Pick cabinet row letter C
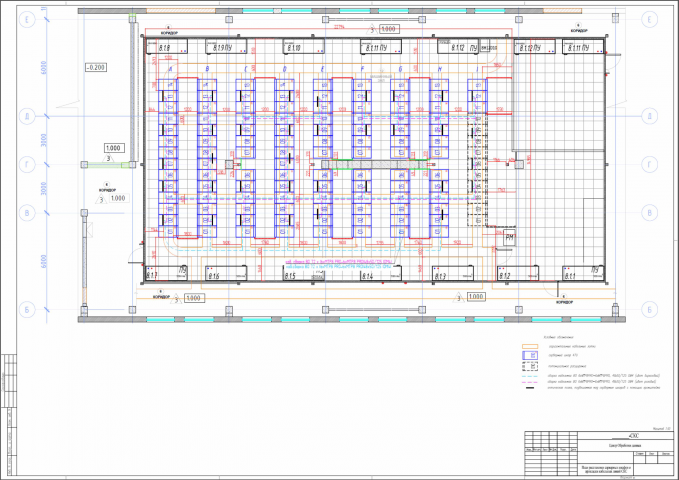This screenshot has height=480, width=679. point(246,69)
